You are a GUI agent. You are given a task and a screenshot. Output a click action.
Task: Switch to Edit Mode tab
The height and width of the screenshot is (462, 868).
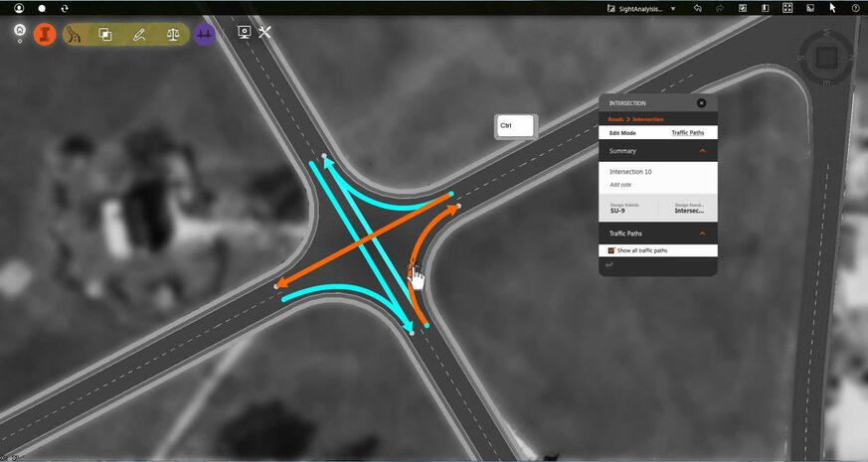coord(622,132)
